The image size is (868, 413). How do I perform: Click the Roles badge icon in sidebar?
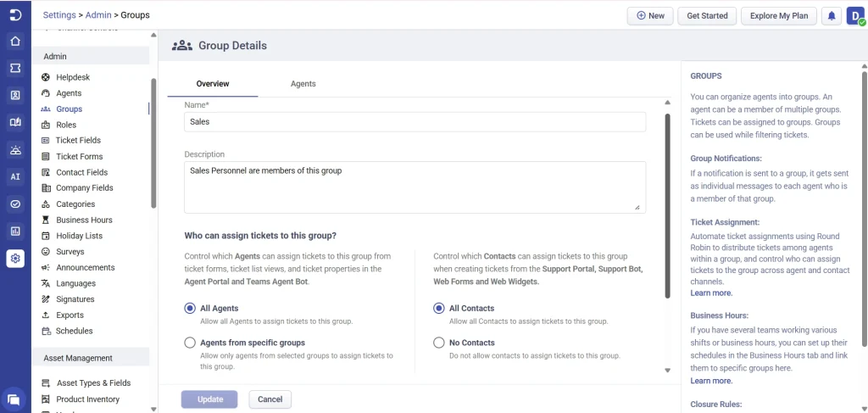[x=46, y=126]
